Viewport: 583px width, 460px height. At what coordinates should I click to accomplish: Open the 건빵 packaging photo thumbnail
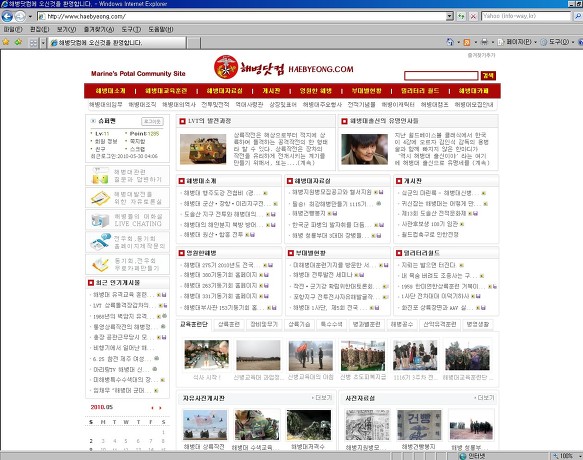click(x=419, y=425)
